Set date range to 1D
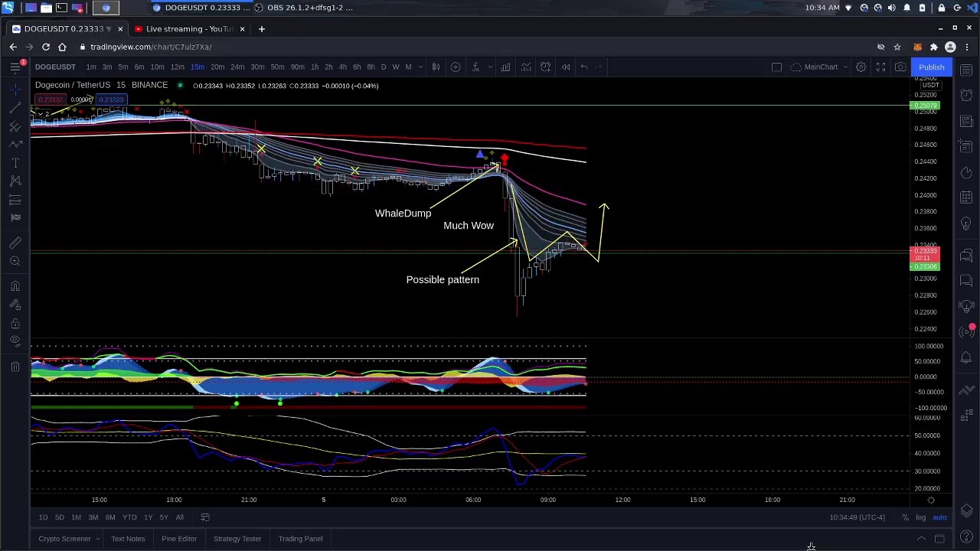Screen dimensions: 980x551 (43, 517)
